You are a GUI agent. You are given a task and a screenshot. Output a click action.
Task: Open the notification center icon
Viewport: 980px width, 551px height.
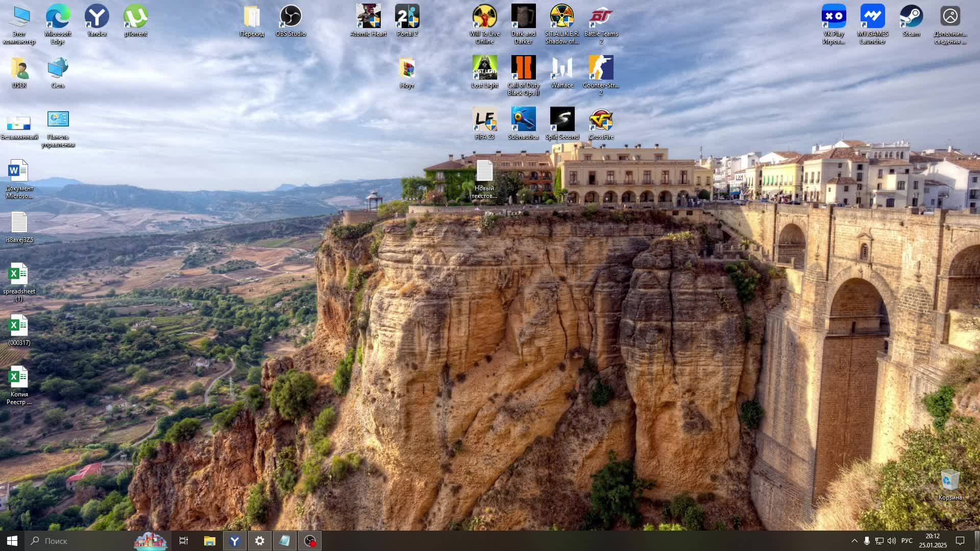[960, 541]
